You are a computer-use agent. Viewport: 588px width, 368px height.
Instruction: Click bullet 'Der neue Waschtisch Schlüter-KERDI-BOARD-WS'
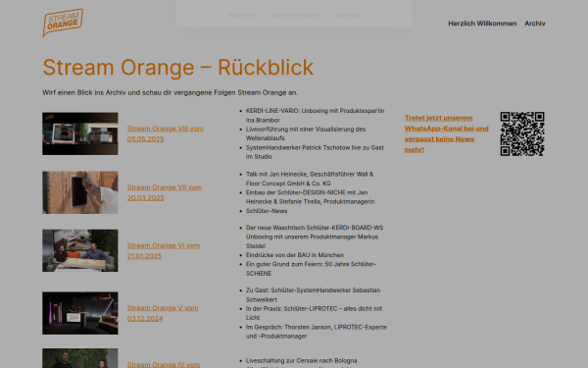click(x=315, y=237)
